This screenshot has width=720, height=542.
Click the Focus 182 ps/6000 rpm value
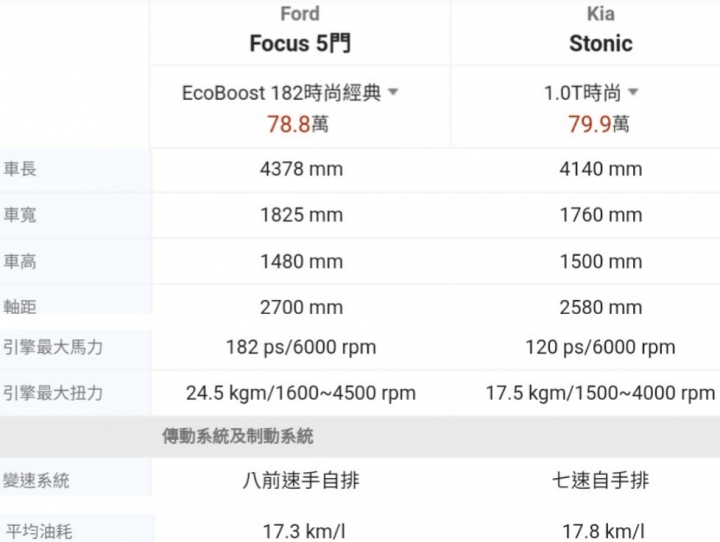pos(301,347)
